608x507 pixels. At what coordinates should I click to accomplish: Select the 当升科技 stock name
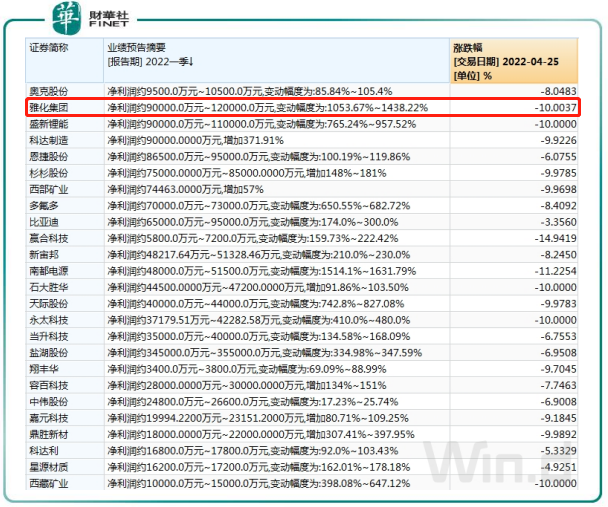pyautogui.click(x=49, y=336)
